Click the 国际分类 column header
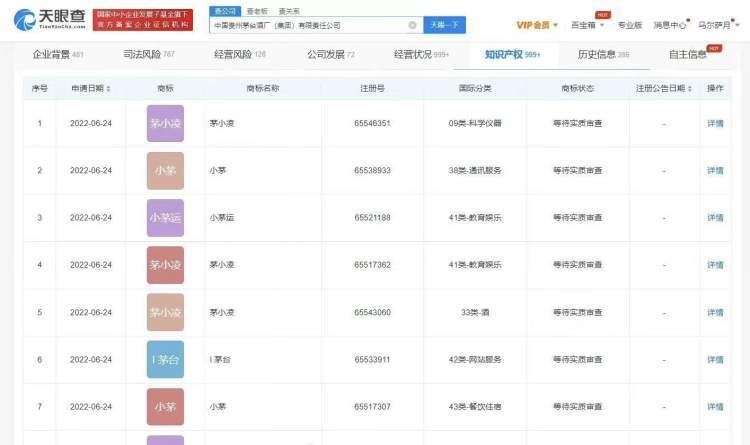Viewport: 750px width, 445px height. tap(475, 89)
